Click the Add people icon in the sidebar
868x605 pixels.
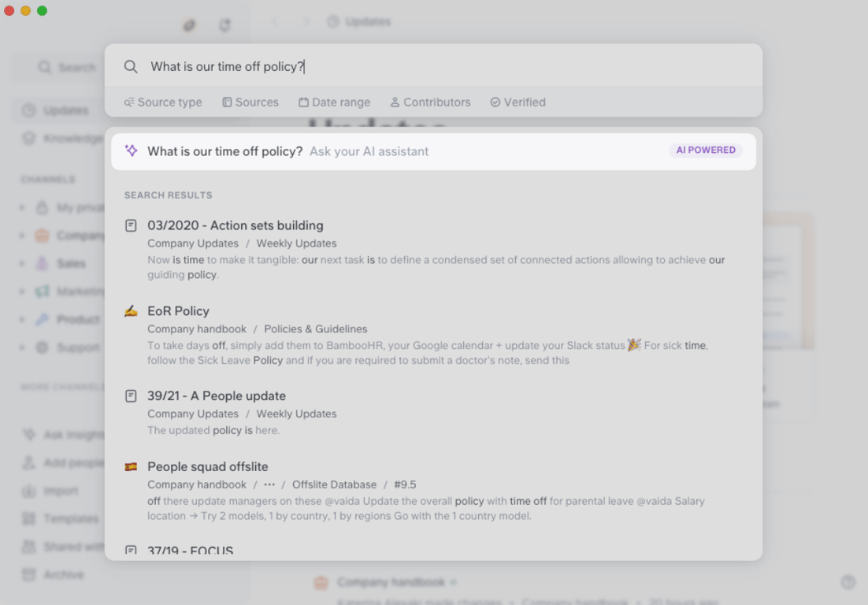(x=29, y=462)
